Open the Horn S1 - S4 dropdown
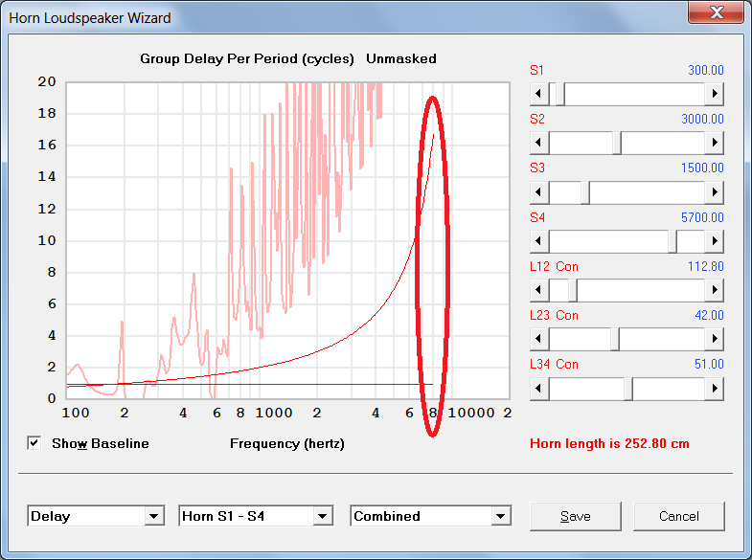752x560 pixels. 256,516
